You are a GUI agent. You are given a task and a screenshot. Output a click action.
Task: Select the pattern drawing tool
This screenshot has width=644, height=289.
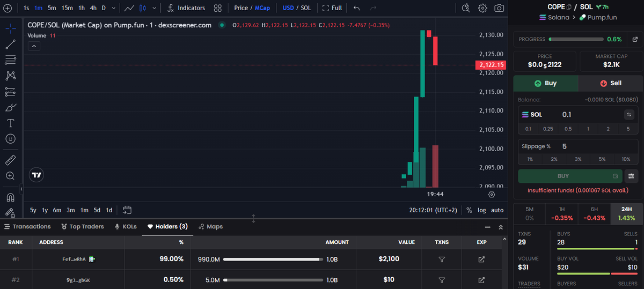10,76
